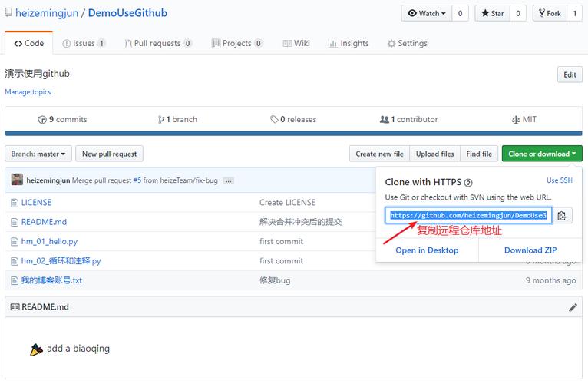
Task: Open the Wiki tab
Action: pos(296,44)
